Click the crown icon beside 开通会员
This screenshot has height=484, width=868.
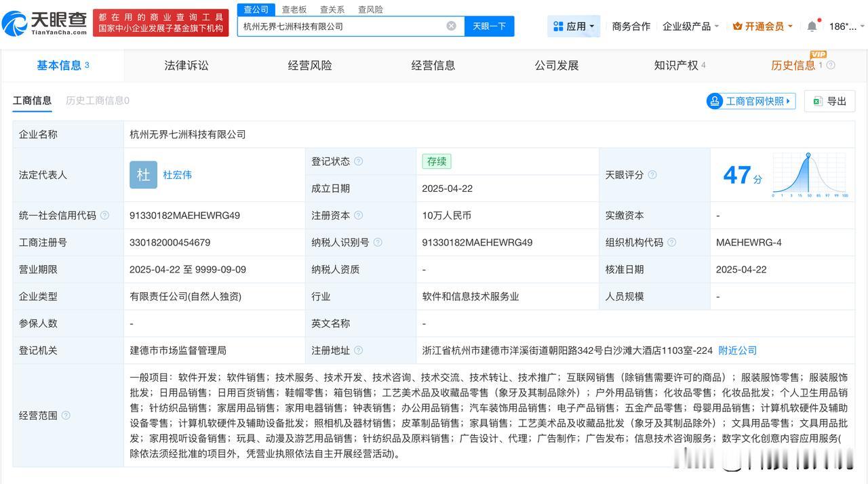point(737,26)
